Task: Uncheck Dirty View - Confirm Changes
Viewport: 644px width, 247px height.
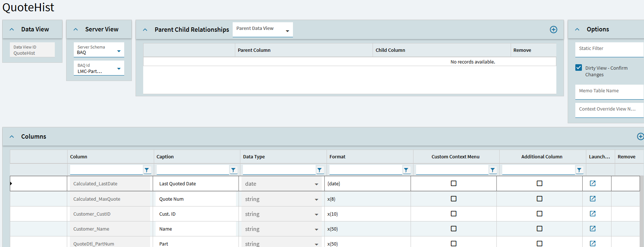Action: click(579, 68)
